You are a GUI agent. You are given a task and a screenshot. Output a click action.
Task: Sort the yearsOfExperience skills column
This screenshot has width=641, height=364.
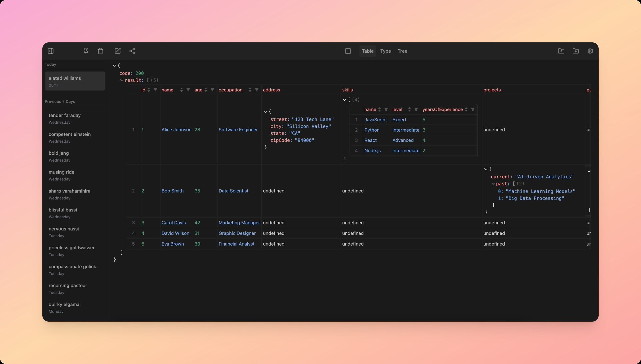(466, 110)
